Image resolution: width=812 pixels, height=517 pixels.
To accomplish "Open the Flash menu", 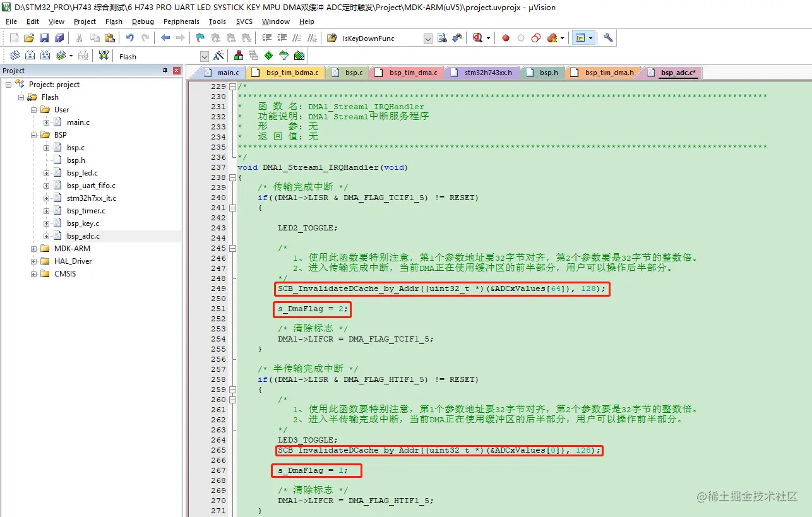I will click(x=114, y=21).
